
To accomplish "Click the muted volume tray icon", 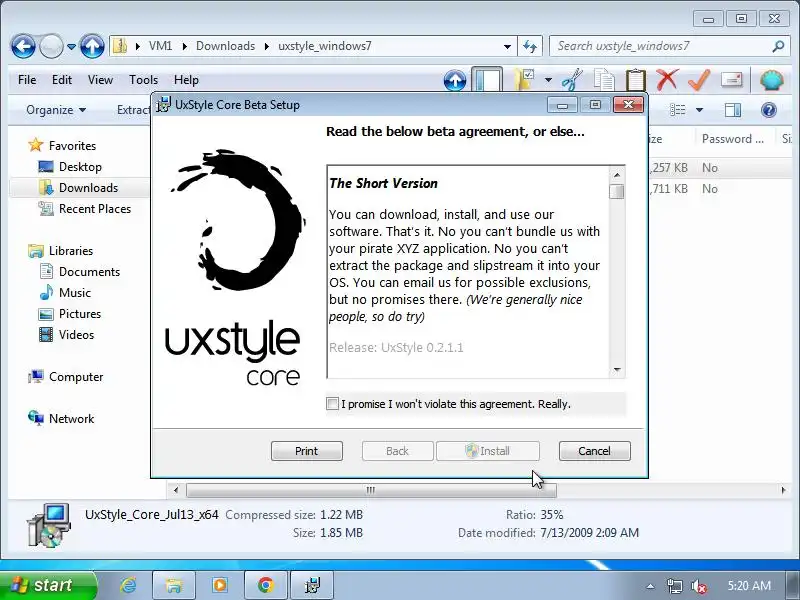I will (x=698, y=586).
